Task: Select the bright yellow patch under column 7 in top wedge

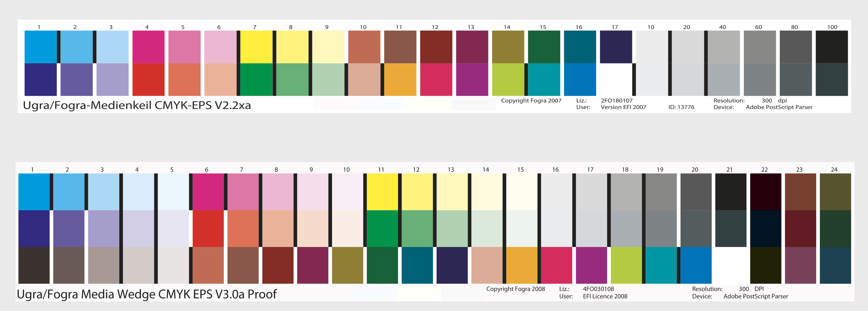Action: point(256,47)
